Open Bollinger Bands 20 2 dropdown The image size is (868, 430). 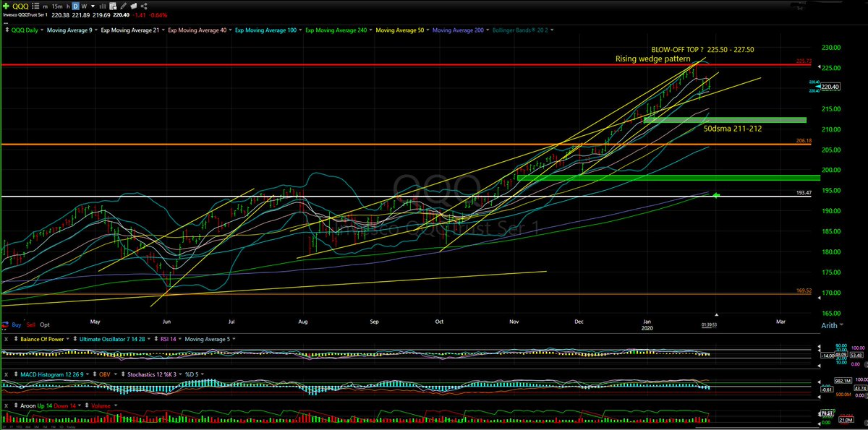[552, 30]
